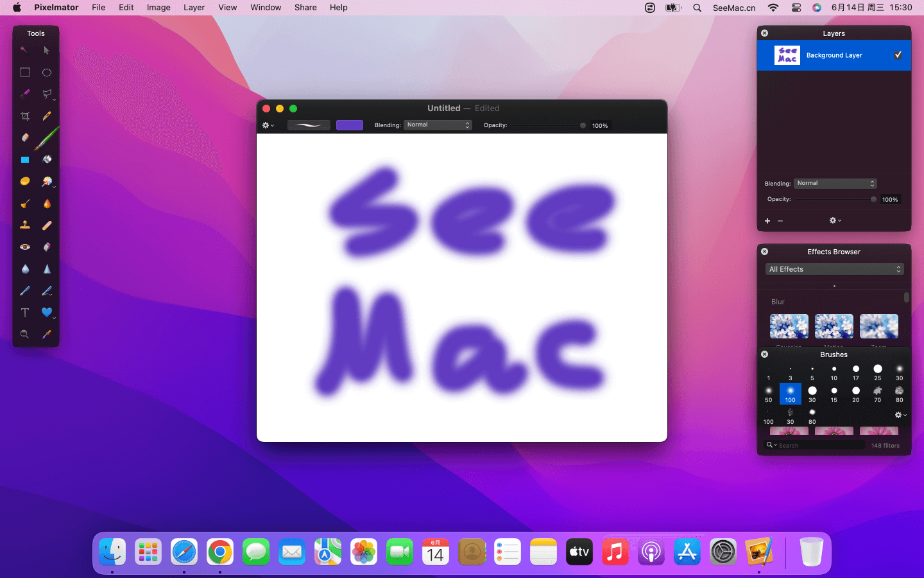Choose the 70 leaf-shaped brush
The image size is (924, 578).
click(x=877, y=391)
